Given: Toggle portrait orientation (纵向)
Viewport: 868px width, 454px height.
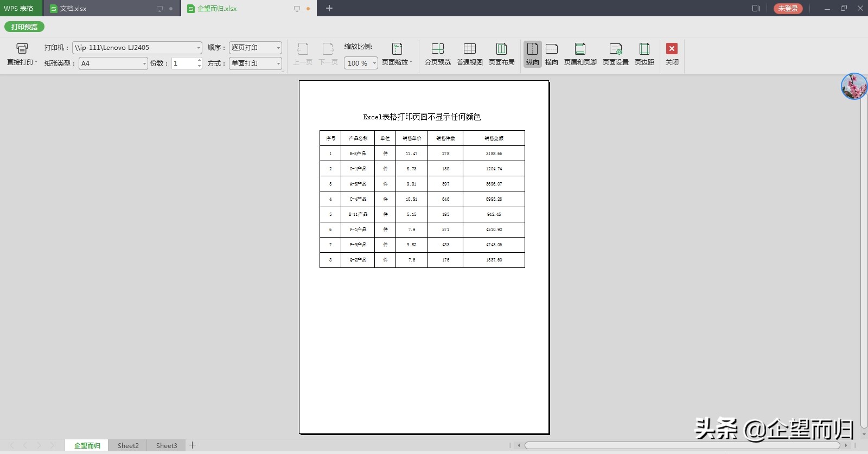Looking at the screenshot, I should [x=533, y=54].
